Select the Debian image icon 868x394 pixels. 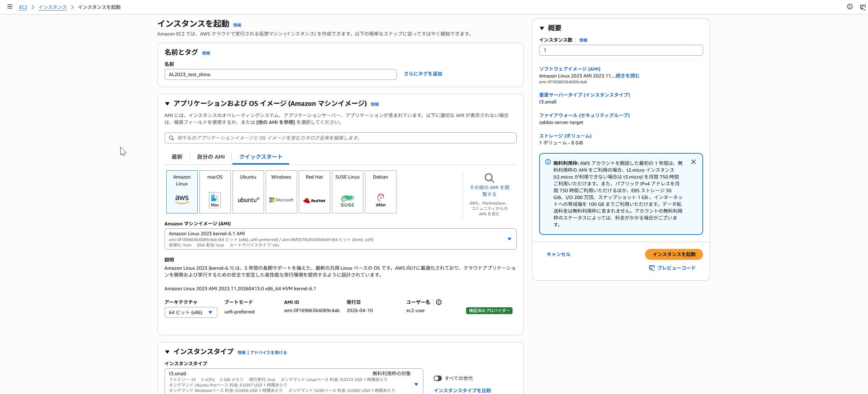(380, 192)
